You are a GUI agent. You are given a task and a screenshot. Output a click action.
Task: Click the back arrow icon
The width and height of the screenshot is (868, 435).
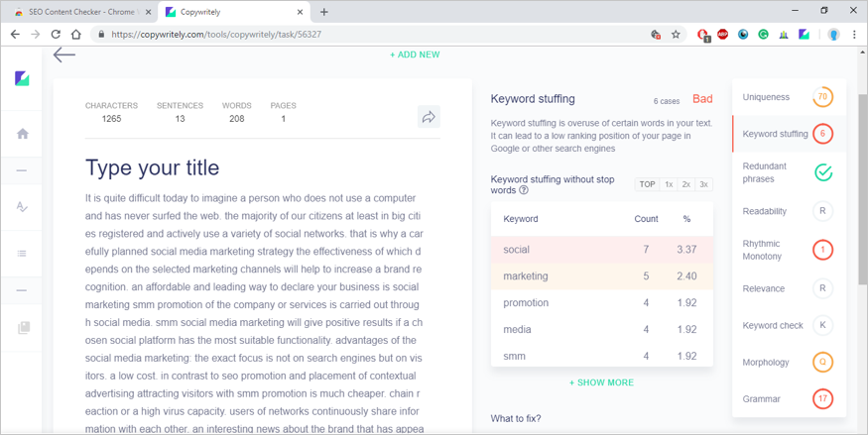click(x=64, y=54)
